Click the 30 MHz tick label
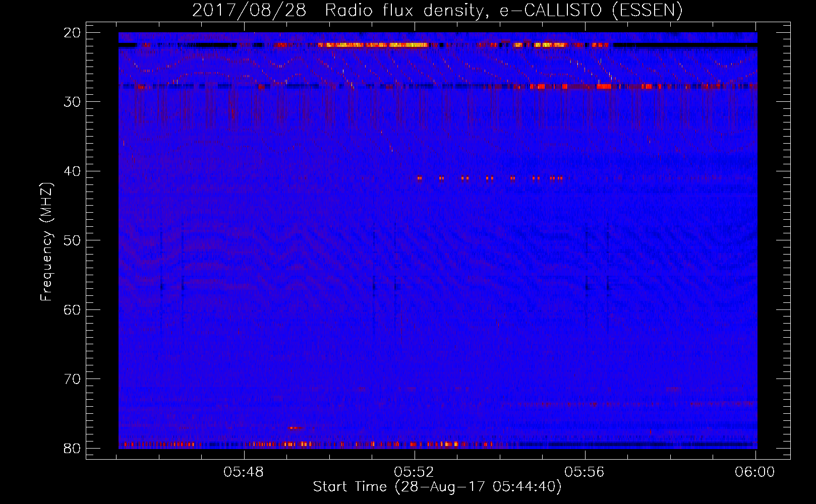This screenshot has width=816, height=504. pos(72,102)
